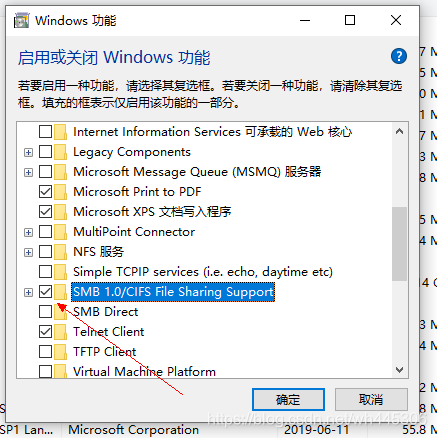Click the folder icon beside NFS 服务
Image resolution: width=437 pixels, height=438 pixels.
61,252
